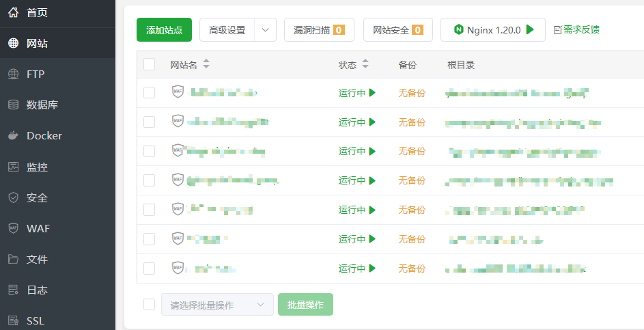
Task: Open the 请选择批量操作 dropdown
Action: (x=217, y=305)
